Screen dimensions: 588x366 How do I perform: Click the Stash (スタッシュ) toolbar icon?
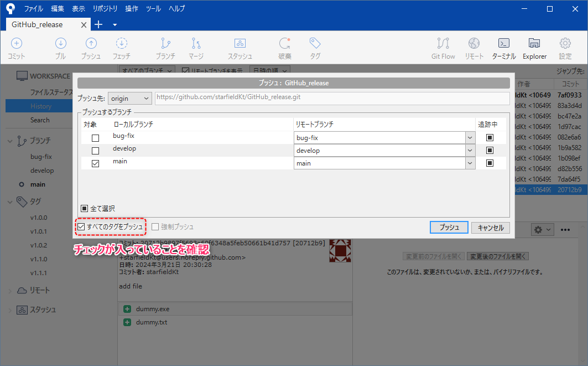[x=240, y=44]
